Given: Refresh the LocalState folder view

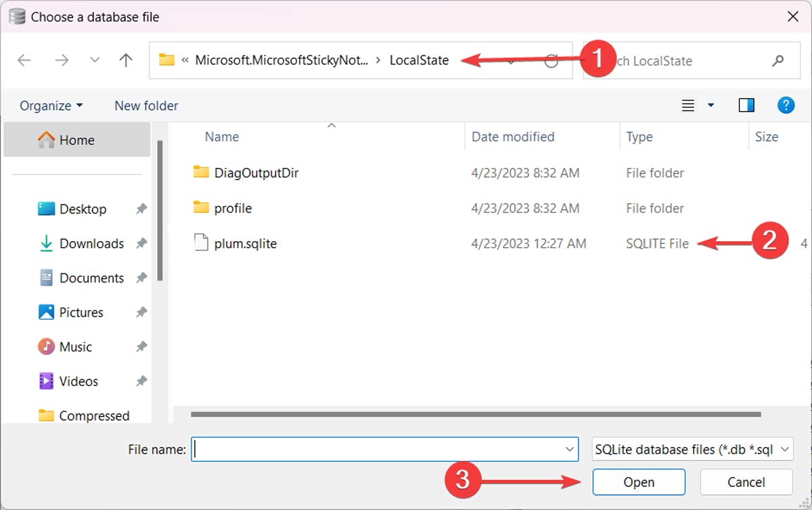Looking at the screenshot, I should point(551,60).
